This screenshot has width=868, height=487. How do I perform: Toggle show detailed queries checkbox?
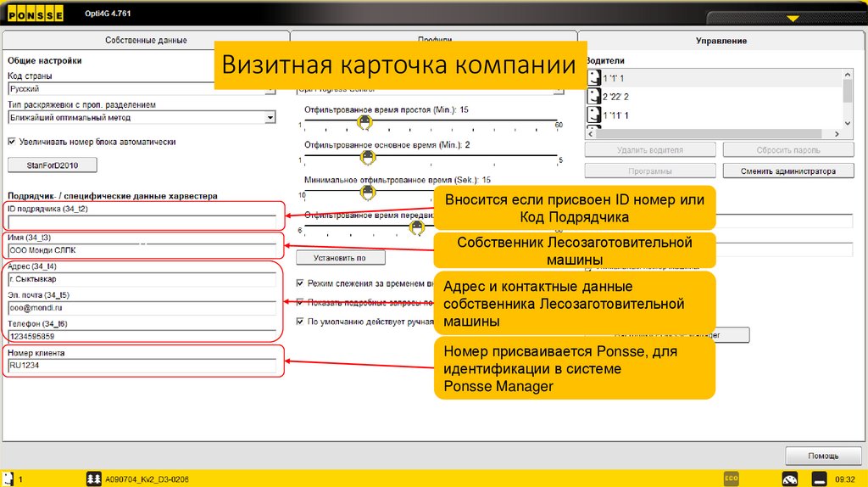pos(299,303)
